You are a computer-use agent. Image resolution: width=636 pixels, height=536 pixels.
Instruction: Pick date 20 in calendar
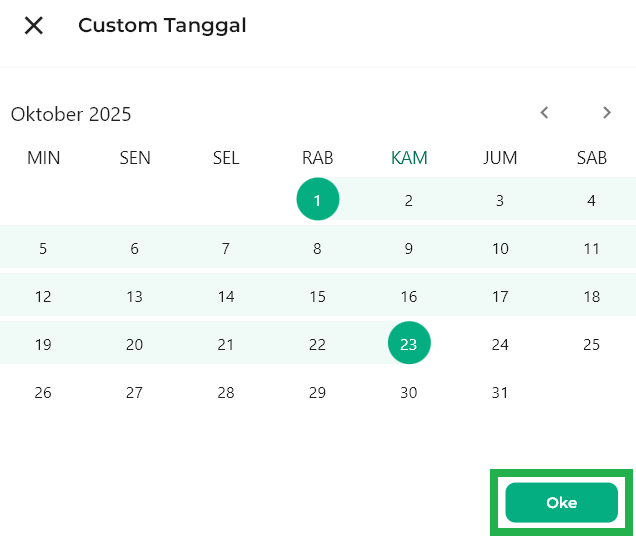[135, 344]
